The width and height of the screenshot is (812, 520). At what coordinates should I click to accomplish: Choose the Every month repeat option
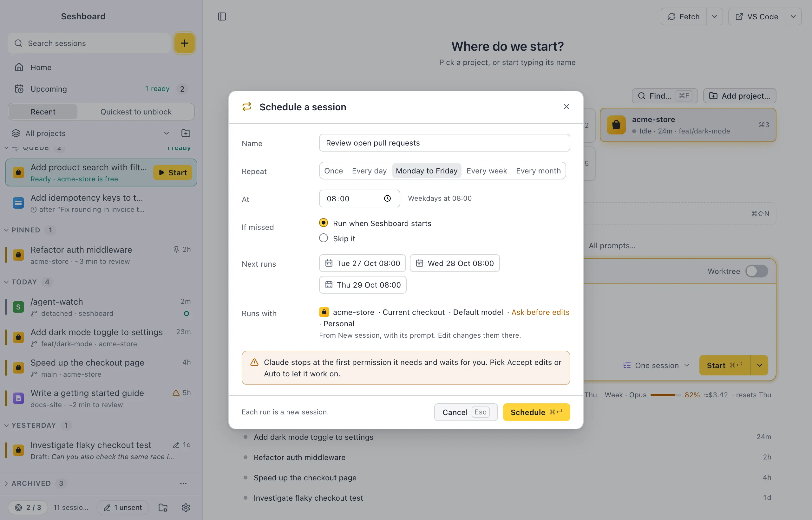pyautogui.click(x=538, y=171)
